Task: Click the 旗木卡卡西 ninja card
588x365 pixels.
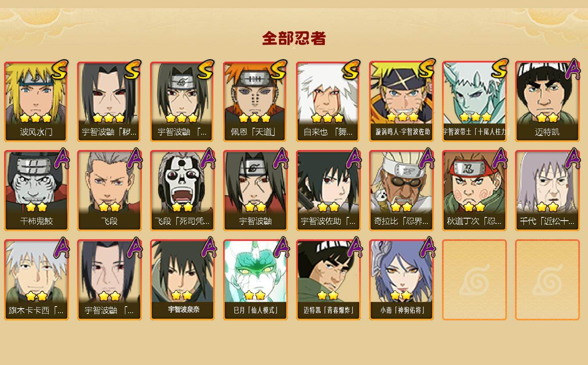Action: [36, 280]
